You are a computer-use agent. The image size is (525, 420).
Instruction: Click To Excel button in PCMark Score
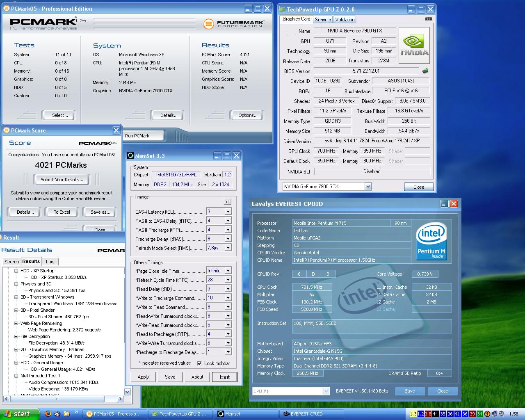pos(62,212)
